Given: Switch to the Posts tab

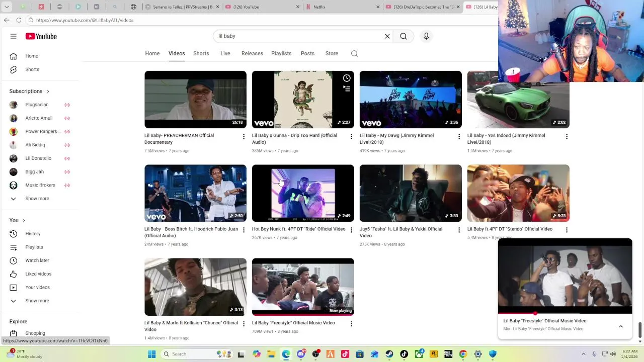Looking at the screenshot, I should click(307, 54).
